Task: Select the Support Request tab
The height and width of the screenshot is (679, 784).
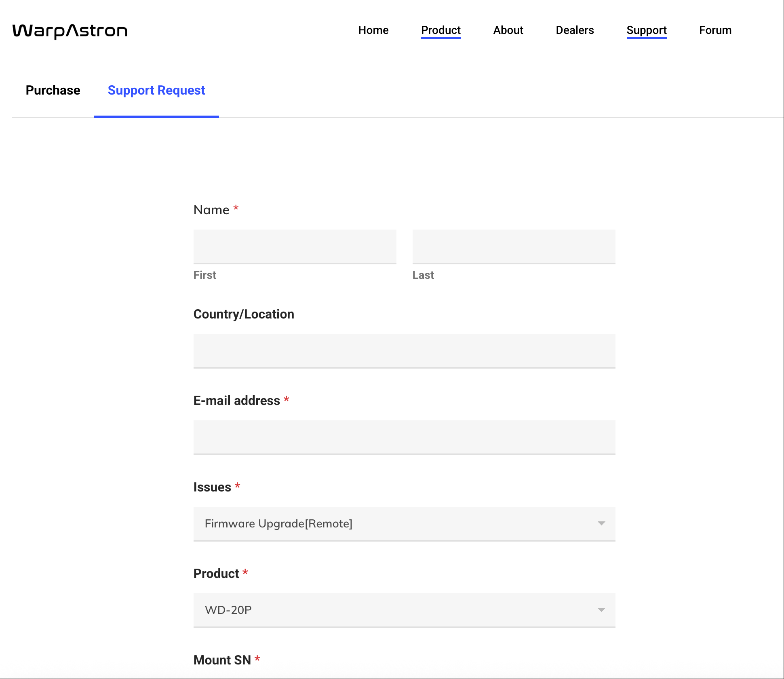Action: [x=156, y=90]
